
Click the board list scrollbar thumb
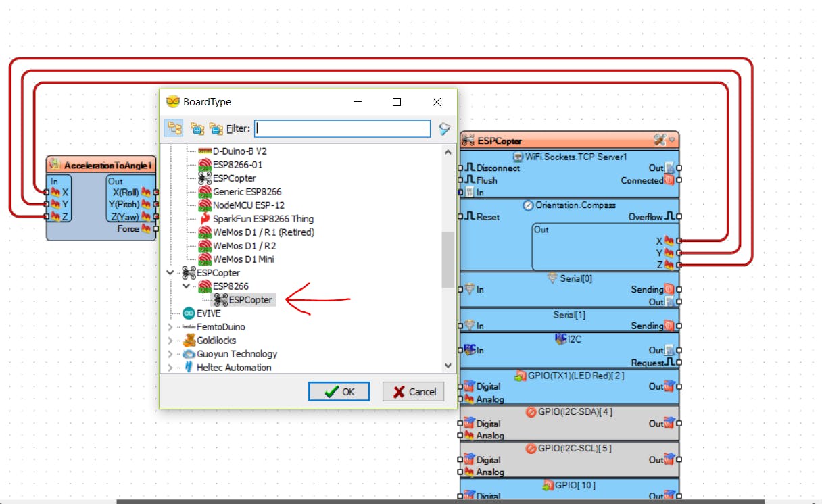[448, 260]
